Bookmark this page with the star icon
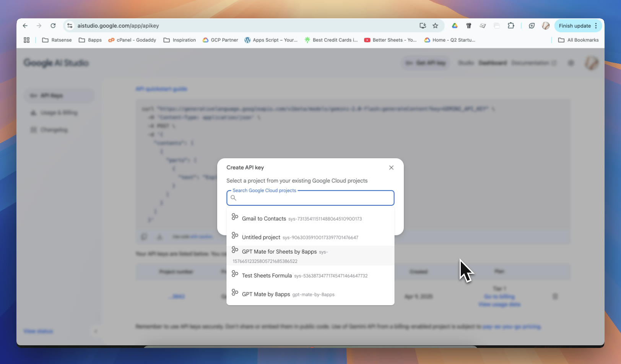Viewport: 621px width, 364px height. point(435,26)
